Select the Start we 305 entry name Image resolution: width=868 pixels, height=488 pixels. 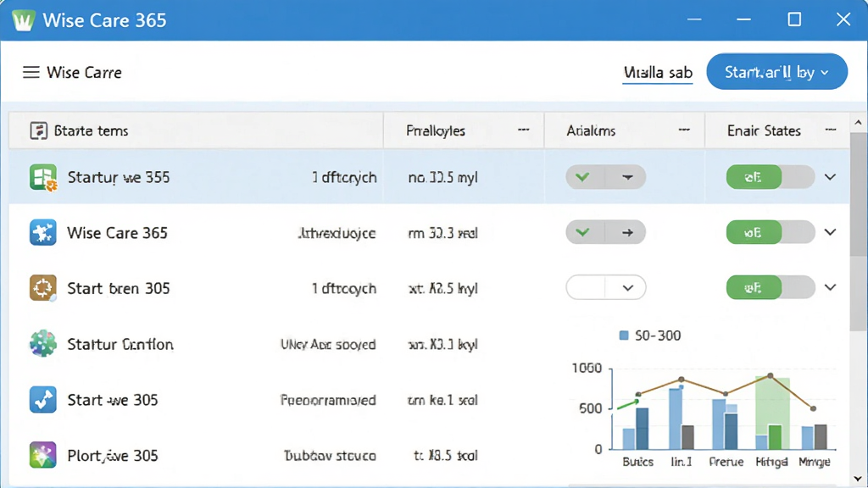(113, 400)
